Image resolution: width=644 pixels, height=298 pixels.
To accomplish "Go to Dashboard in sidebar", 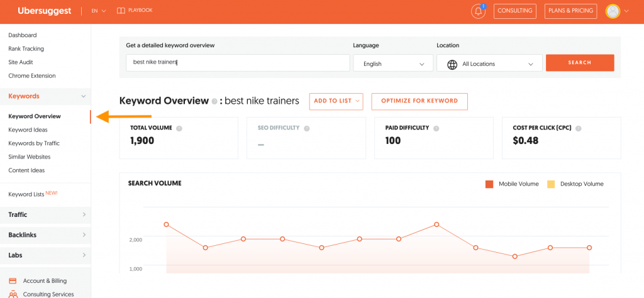I will 23,35.
